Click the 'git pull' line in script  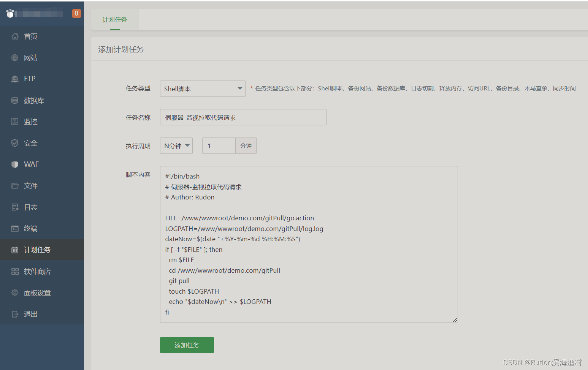(x=179, y=281)
